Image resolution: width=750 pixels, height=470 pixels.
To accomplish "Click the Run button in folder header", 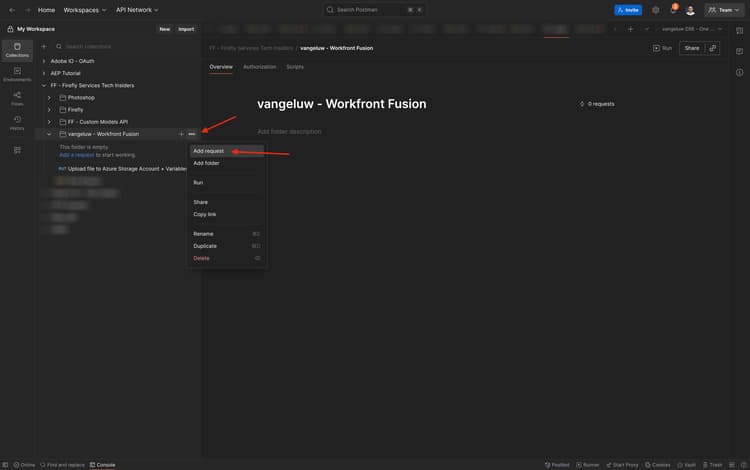I will [662, 48].
